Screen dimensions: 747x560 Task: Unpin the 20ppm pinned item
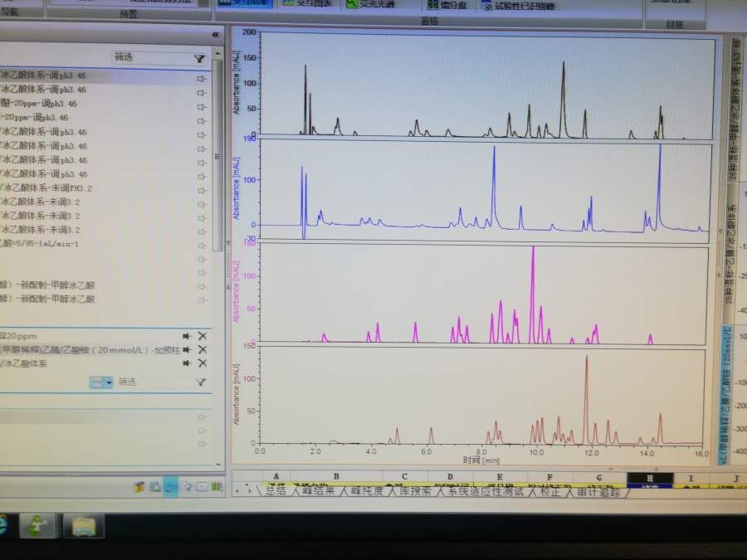[188, 336]
